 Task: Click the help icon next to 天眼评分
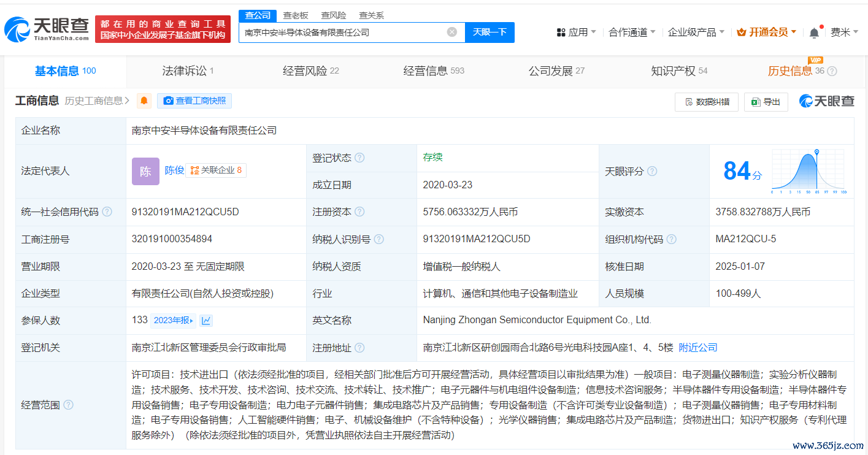[x=652, y=172]
